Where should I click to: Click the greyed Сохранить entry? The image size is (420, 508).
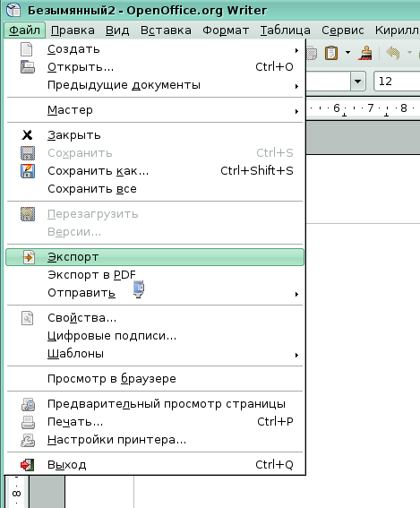pyautogui.click(x=155, y=153)
